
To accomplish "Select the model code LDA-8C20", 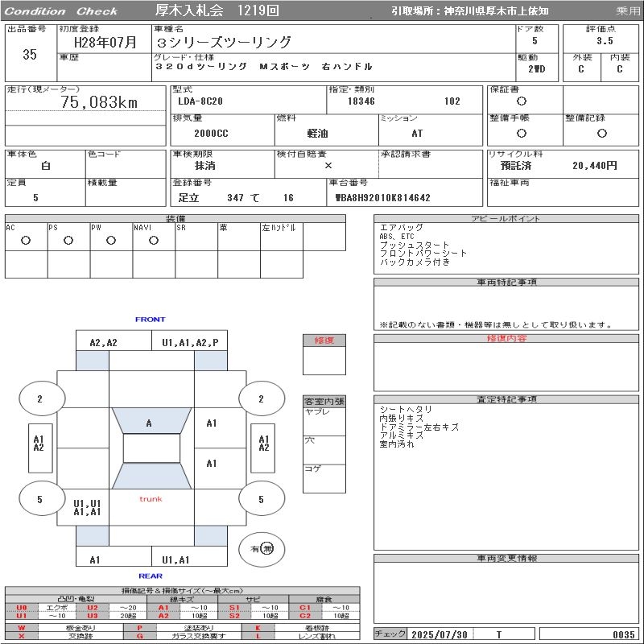I will pos(200,101).
